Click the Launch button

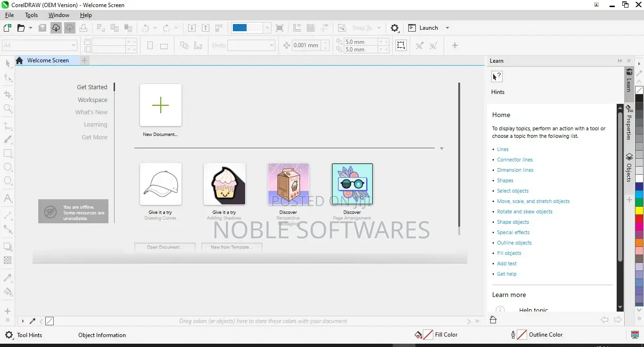click(x=424, y=28)
